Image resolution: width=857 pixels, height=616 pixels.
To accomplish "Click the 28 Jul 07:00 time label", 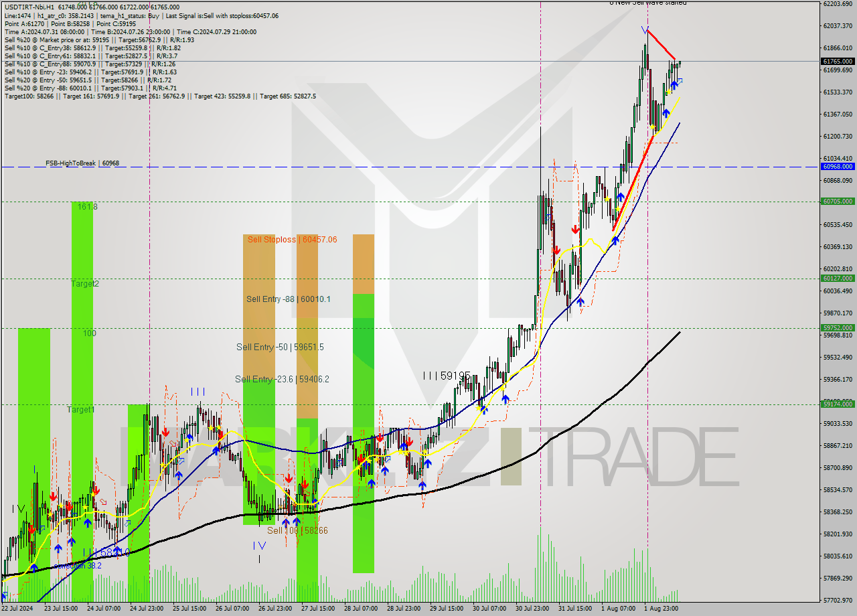I will 361,609.
